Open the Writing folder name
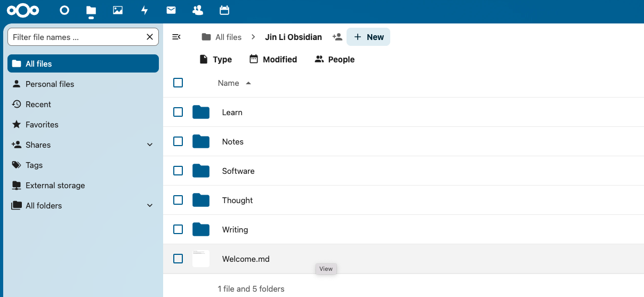This screenshot has height=297, width=644. click(x=235, y=230)
